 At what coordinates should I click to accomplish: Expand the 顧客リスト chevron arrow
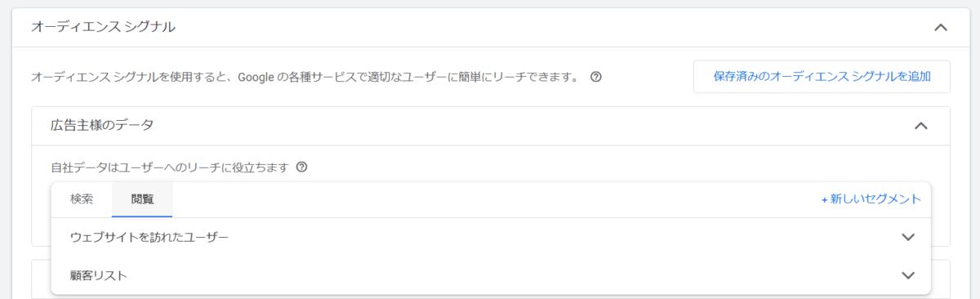(x=907, y=275)
